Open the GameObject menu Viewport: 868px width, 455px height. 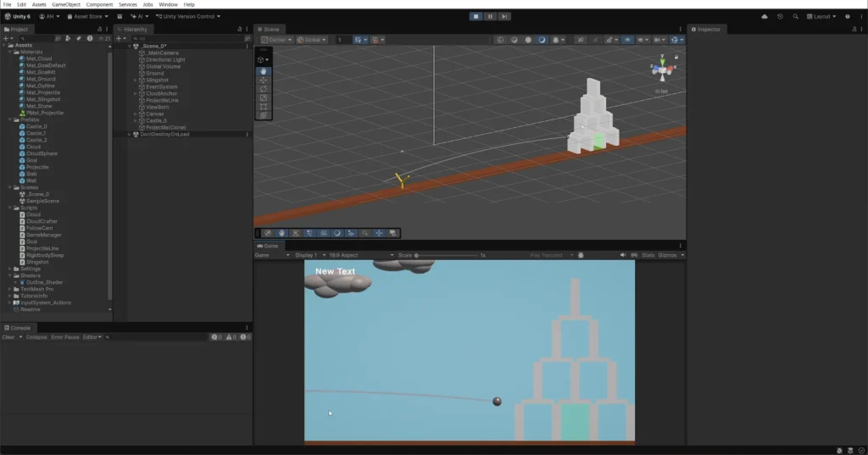tap(66, 4)
